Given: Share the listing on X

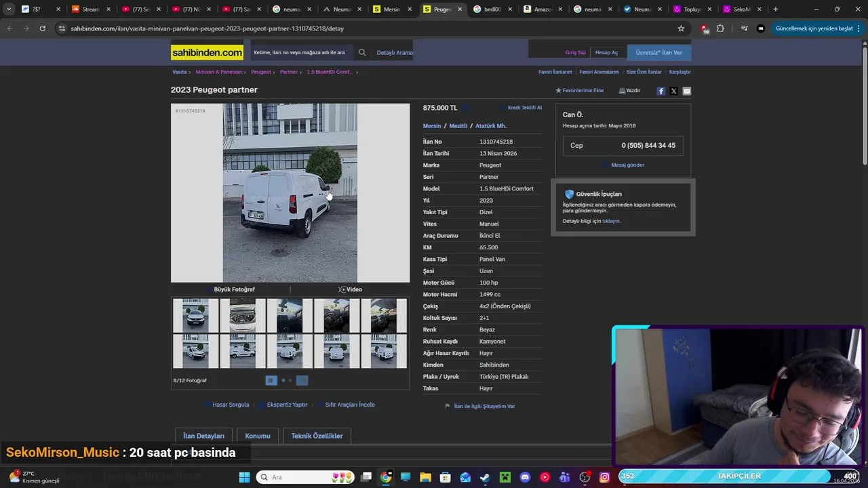Looking at the screenshot, I should pos(673,91).
